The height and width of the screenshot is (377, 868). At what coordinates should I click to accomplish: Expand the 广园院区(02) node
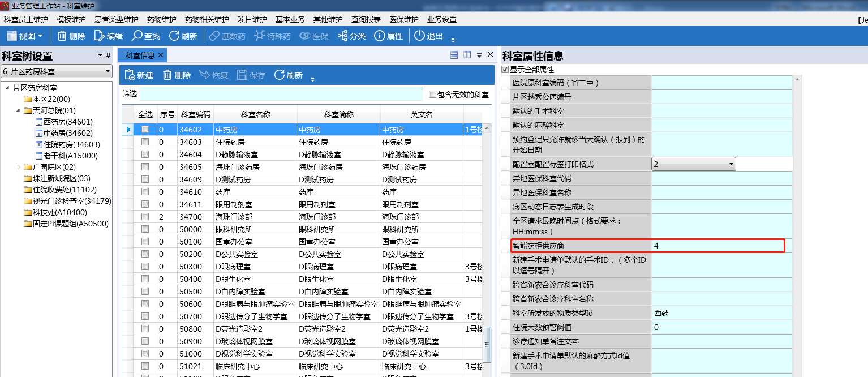[x=19, y=167]
